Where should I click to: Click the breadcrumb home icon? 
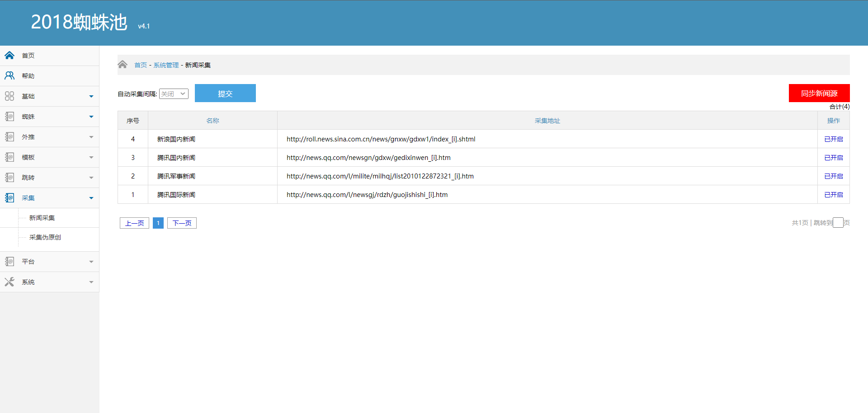point(123,64)
